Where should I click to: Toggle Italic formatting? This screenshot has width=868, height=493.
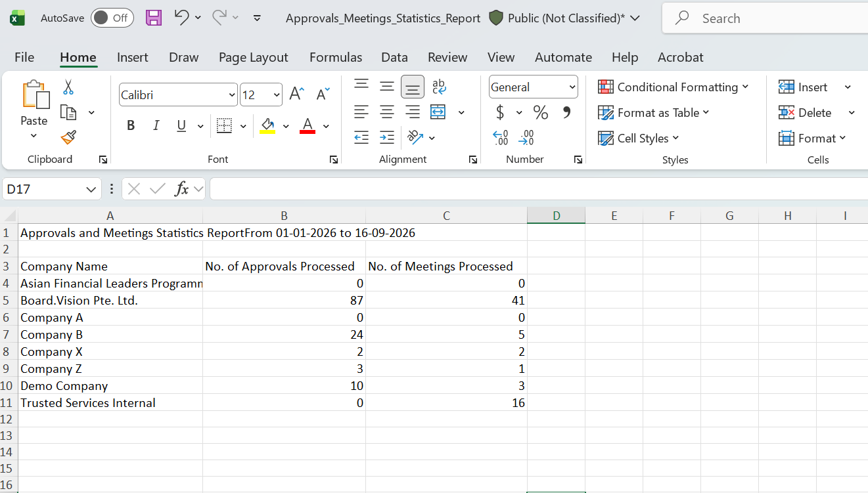pos(156,125)
